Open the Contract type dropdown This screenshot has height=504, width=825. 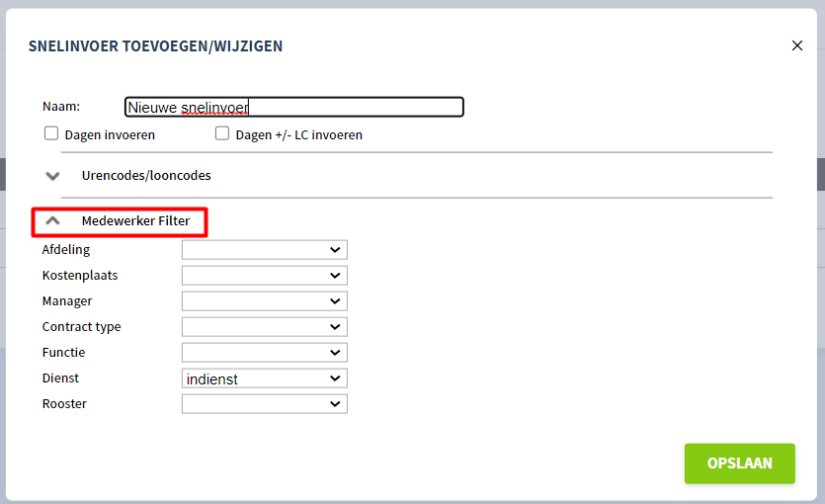click(x=265, y=327)
